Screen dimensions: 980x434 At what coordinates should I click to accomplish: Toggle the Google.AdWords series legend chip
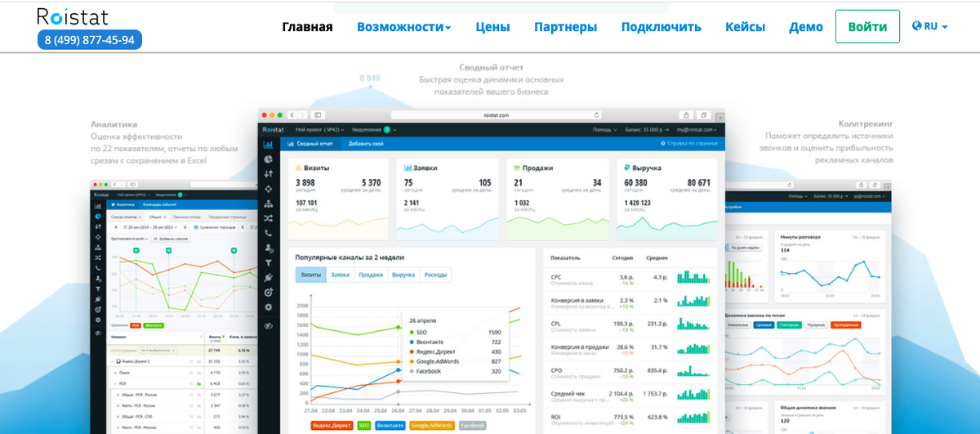tap(432, 425)
